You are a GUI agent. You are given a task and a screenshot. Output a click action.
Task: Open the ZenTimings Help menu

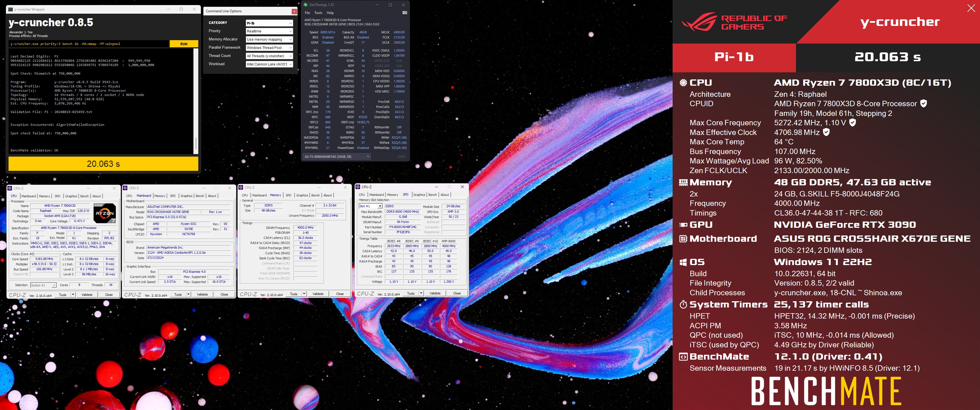pyautogui.click(x=330, y=13)
